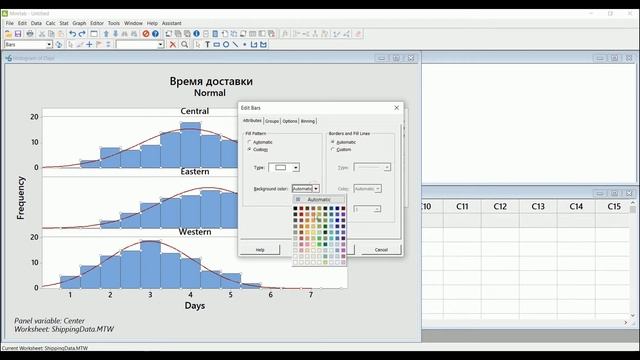Switch to the Attributes tab
The height and width of the screenshot is (360, 640).
[x=252, y=121]
